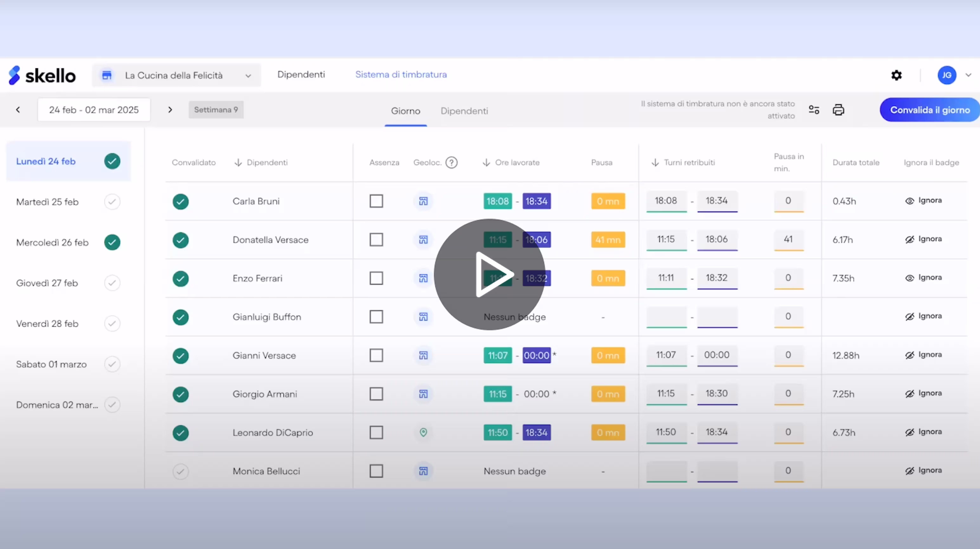Image resolution: width=980 pixels, height=549 pixels.
Task: Click Carla Bruni's geolocation store icon
Action: point(423,201)
